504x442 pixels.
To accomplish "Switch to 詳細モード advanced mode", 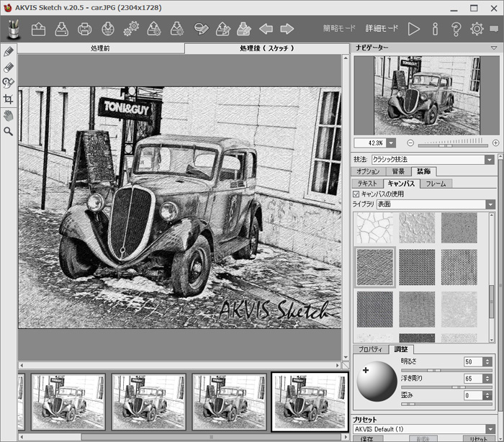I will click(x=382, y=29).
